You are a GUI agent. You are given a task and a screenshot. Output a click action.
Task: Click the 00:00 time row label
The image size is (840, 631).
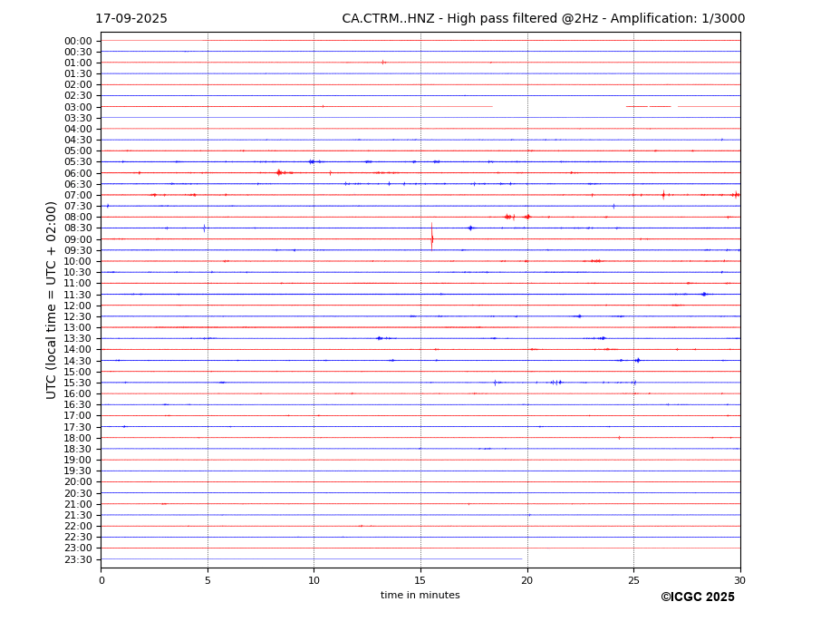tap(78, 42)
